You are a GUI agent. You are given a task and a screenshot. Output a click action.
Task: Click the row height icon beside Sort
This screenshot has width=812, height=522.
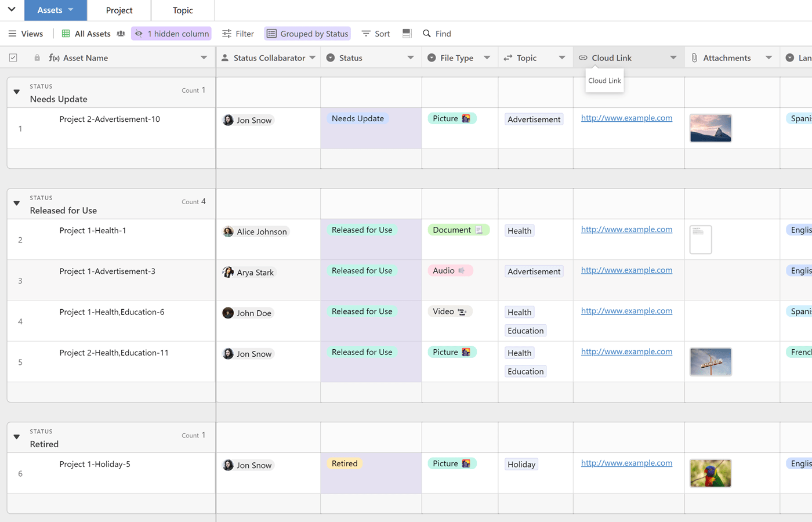(407, 34)
